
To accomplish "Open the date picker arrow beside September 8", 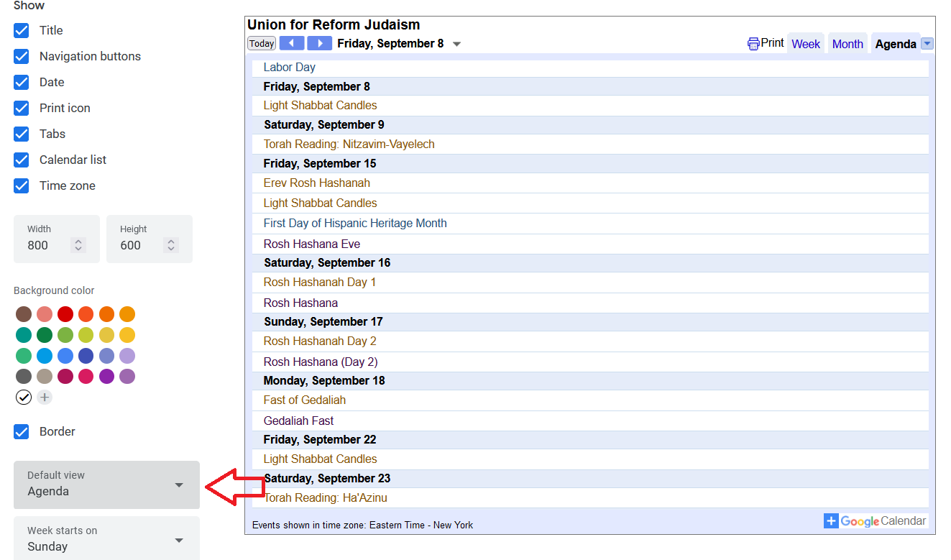I will click(x=456, y=44).
